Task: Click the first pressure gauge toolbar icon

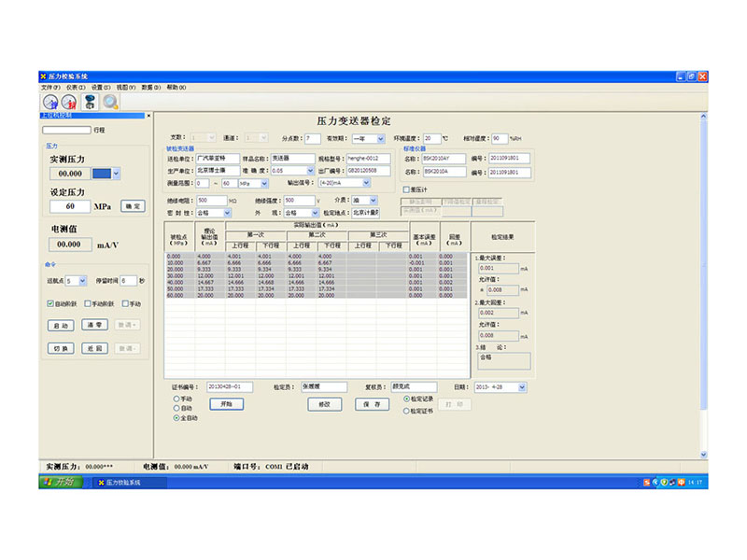Action: tap(49, 102)
